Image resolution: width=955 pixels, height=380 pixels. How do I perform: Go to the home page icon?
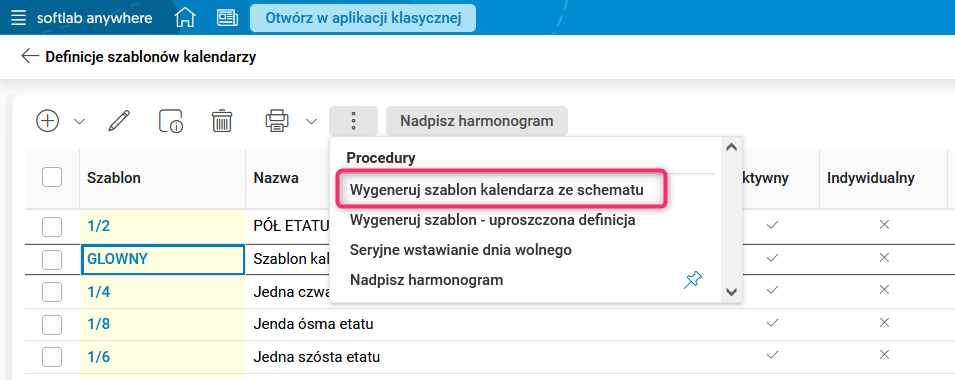click(x=185, y=18)
